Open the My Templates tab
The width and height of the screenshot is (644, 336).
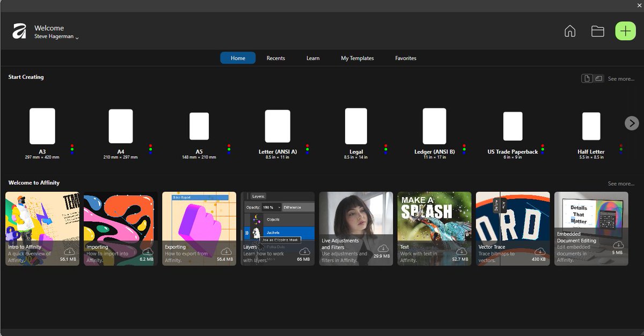pos(357,58)
